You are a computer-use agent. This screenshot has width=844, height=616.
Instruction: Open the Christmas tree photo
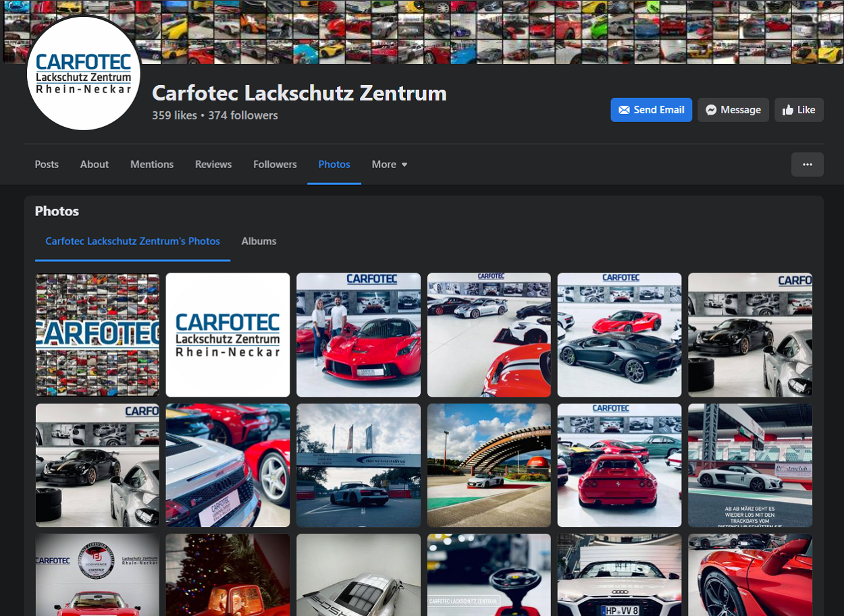click(228, 575)
